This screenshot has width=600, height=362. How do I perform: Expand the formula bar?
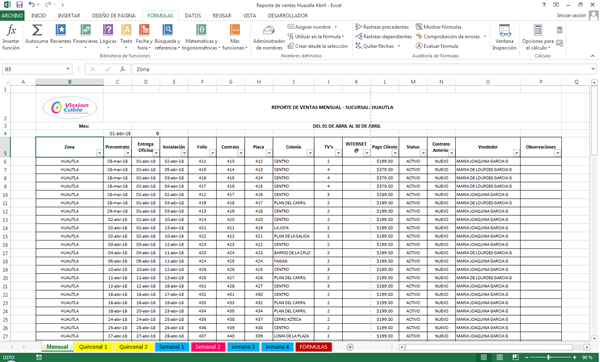(593, 69)
